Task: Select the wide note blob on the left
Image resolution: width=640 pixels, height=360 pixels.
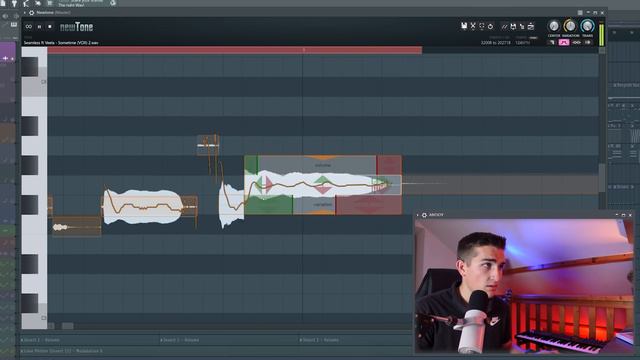Action: pyautogui.click(x=143, y=207)
